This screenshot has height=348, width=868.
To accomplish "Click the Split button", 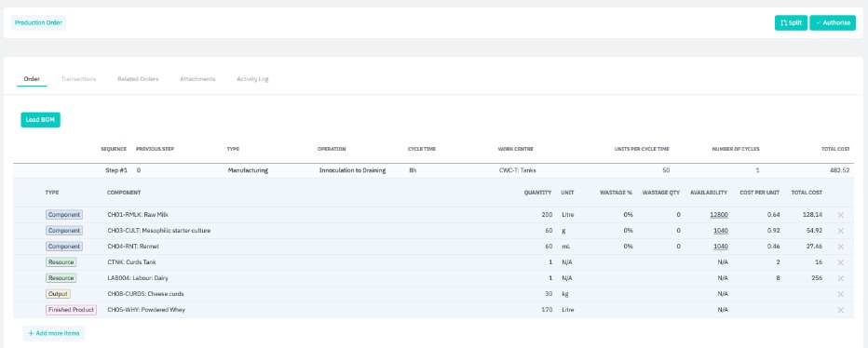I will pyautogui.click(x=791, y=22).
